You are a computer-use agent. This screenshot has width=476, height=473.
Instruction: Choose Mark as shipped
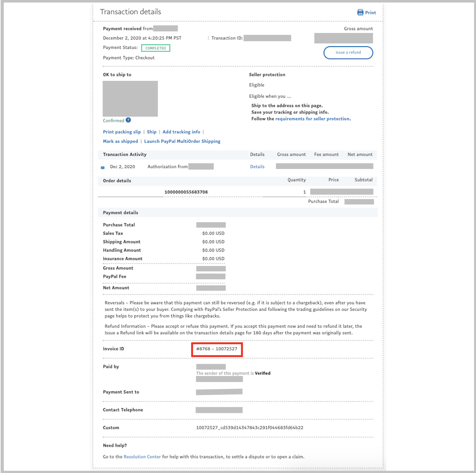(120, 141)
